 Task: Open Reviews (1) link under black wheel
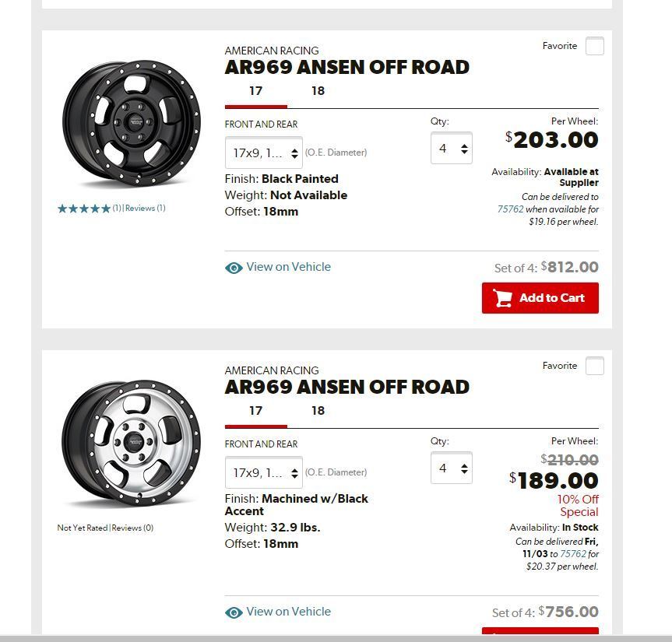pyautogui.click(x=145, y=209)
